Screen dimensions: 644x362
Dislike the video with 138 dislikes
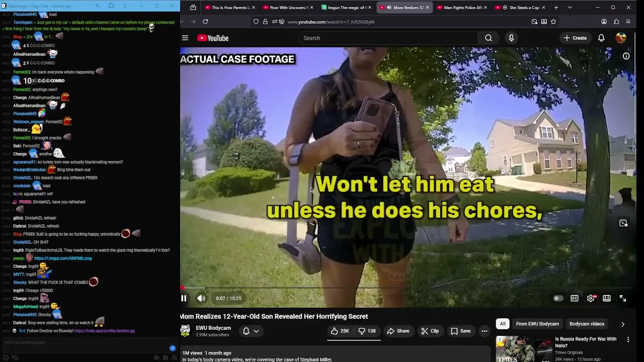367,331
